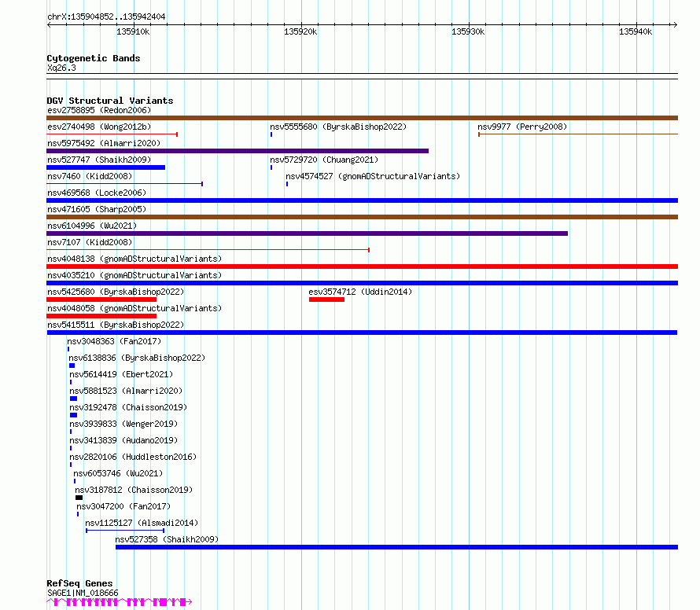Click the thin blue nsv1125127 variant line

(x=125, y=531)
